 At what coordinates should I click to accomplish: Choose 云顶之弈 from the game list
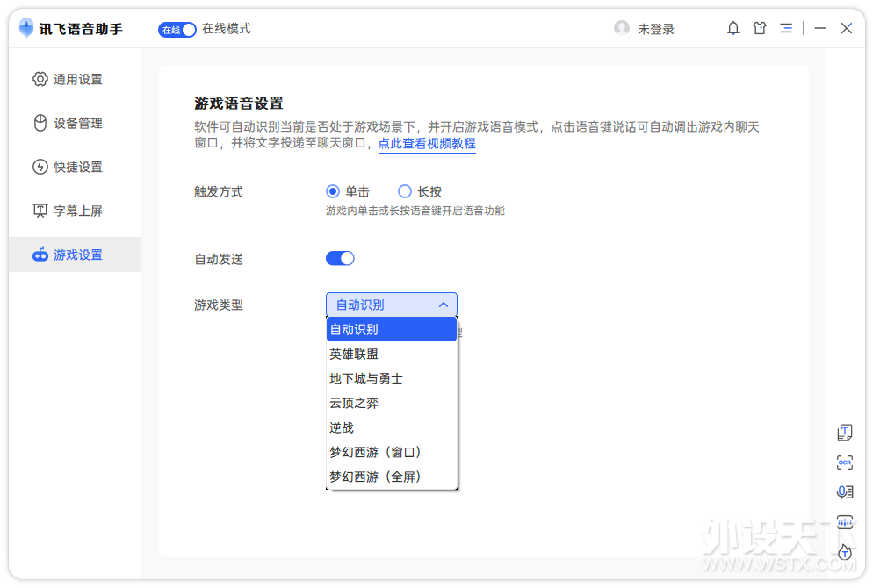pos(392,404)
